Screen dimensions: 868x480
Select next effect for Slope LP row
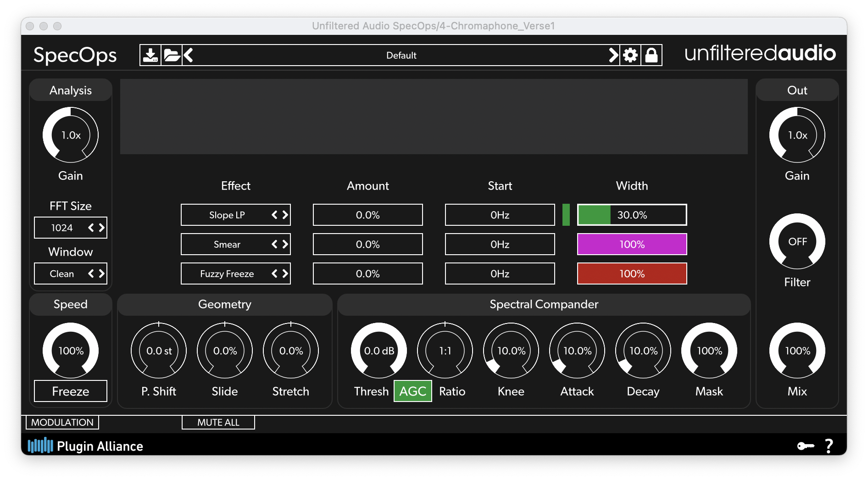pyautogui.click(x=285, y=215)
